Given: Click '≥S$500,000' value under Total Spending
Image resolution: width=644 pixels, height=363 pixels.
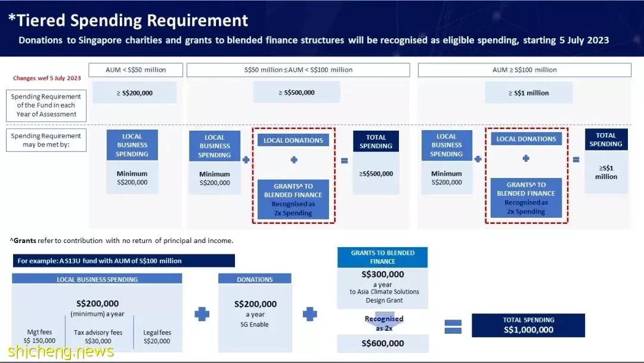Looking at the screenshot, I should [376, 174].
